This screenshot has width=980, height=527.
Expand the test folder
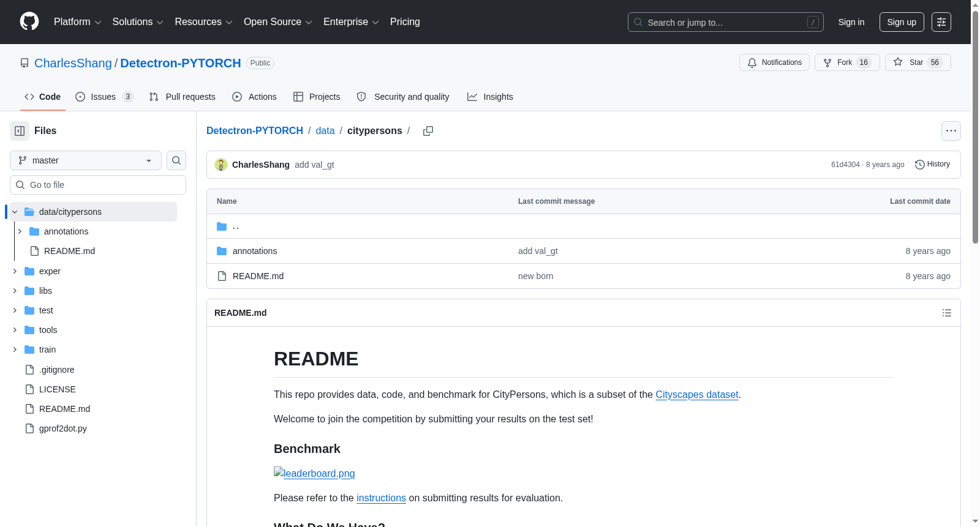(15, 310)
